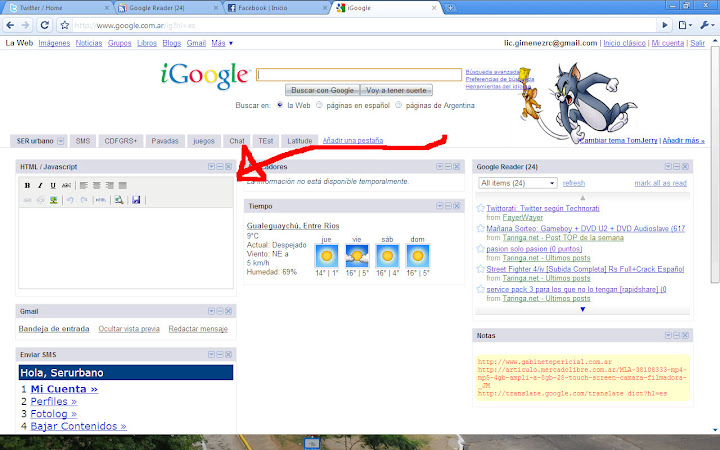Go back using browser back arrow
The image size is (720, 450).
pyautogui.click(x=11, y=25)
